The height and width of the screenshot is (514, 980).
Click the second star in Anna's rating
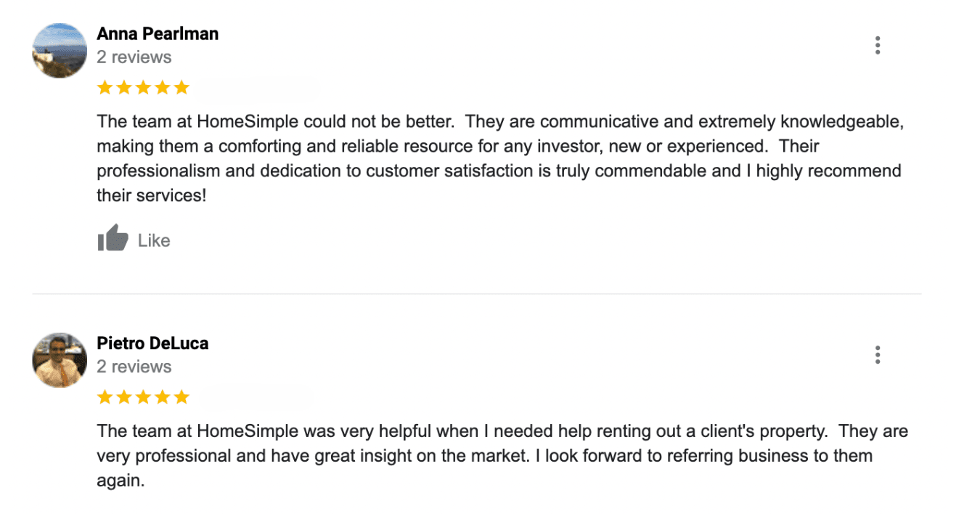124,88
